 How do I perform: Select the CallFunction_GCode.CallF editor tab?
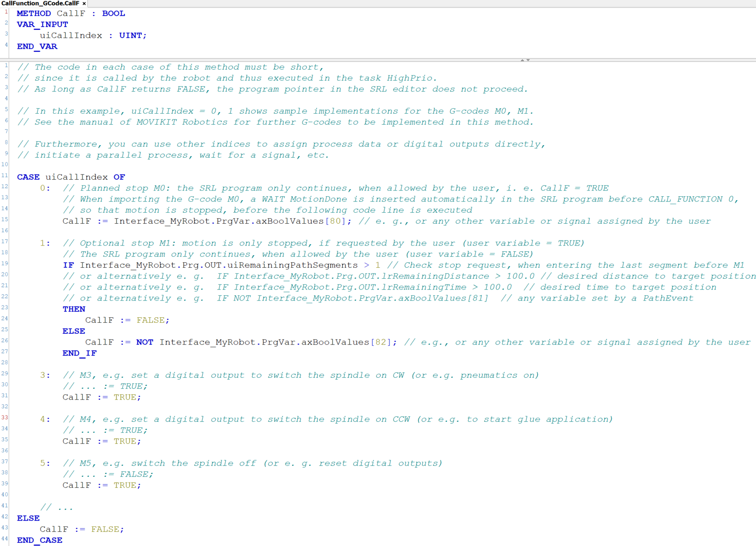40,3
